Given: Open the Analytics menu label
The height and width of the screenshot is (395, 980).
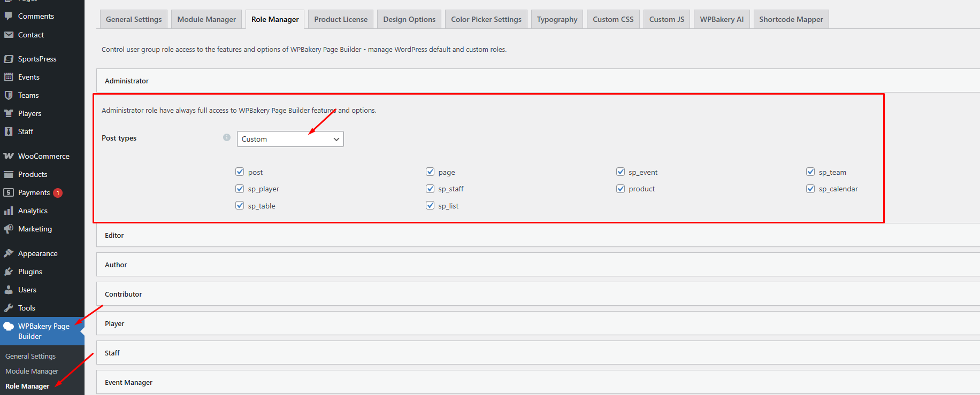Looking at the screenshot, I should [x=33, y=211].
